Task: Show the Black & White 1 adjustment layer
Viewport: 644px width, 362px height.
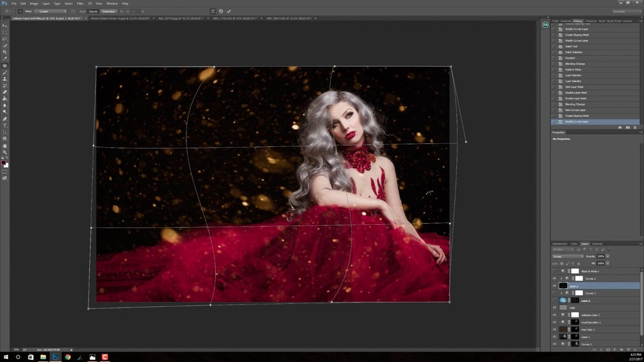Action: tap(553, 271)
